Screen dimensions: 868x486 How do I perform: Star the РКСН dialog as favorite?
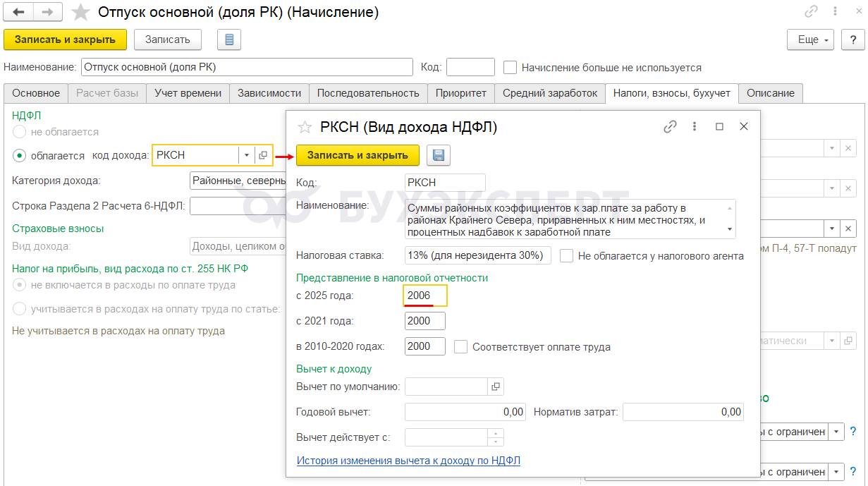click(305, 128)
